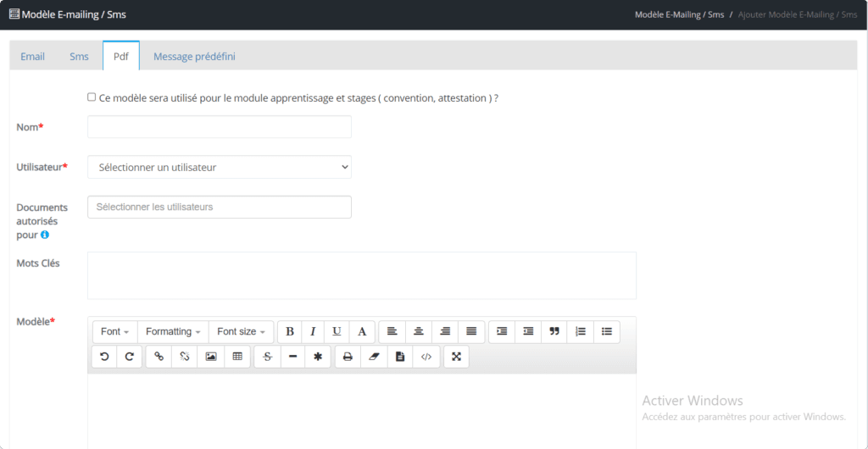The height and width of the screenshot is (449, 868).
Task: Click the document template icon
Action: pyautogui.click(x=400, y=358)
